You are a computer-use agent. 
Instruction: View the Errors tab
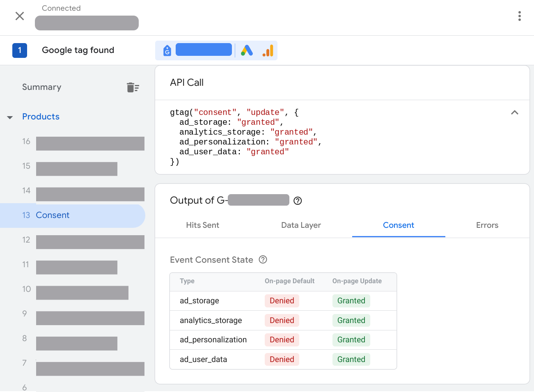tap(487, 225)
